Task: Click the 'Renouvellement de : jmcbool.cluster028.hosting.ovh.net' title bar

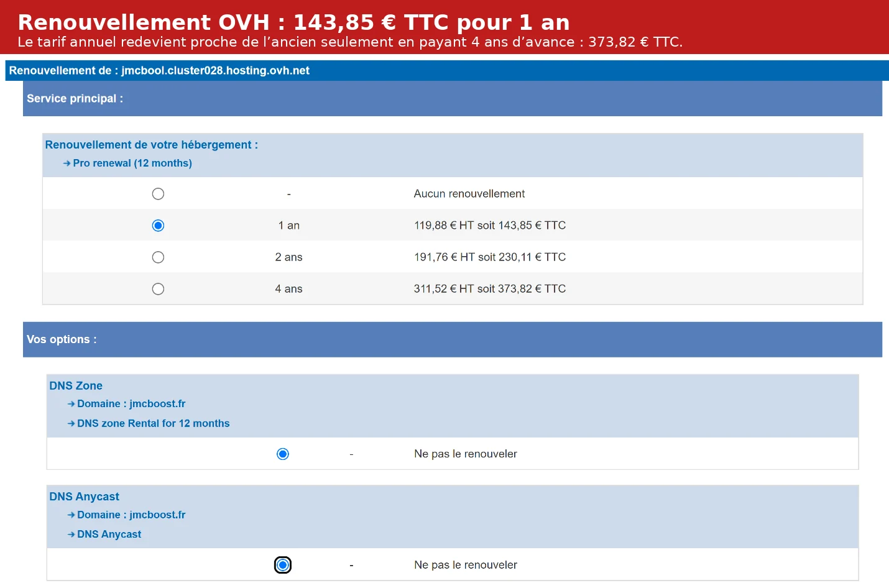Action: 447,71
